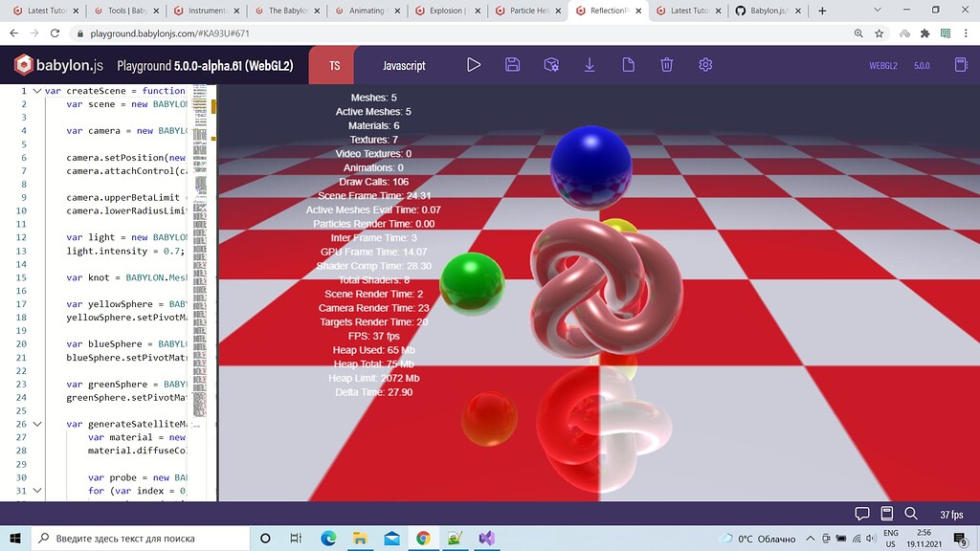Clear the playground using the trash icon
Image resolution: width=980 pixels, height=551 pixels.
coord(665,65)
